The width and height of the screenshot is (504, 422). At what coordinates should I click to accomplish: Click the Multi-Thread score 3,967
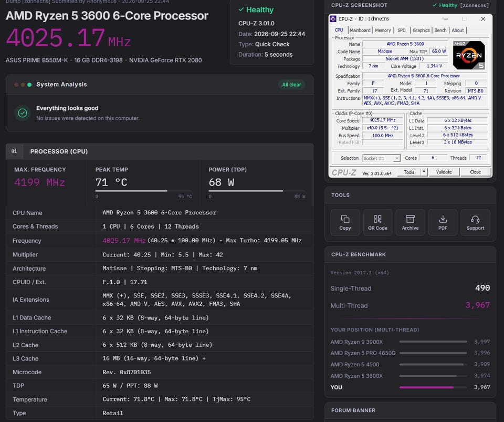pyautogui.click(x=478, y=305)
